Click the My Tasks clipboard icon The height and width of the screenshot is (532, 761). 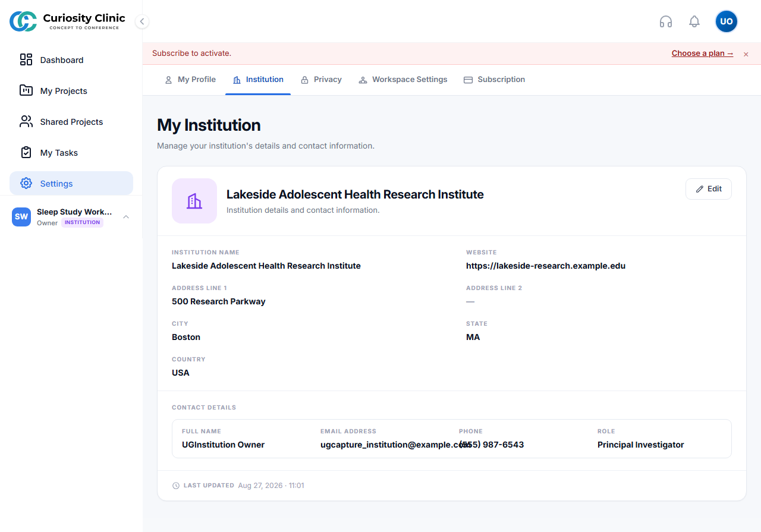coord(26,152)
